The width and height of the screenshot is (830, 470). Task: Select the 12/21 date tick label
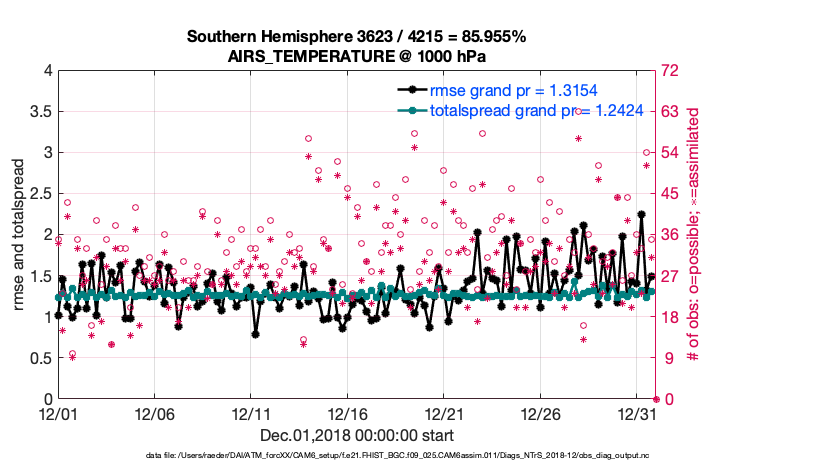[444, 414]
